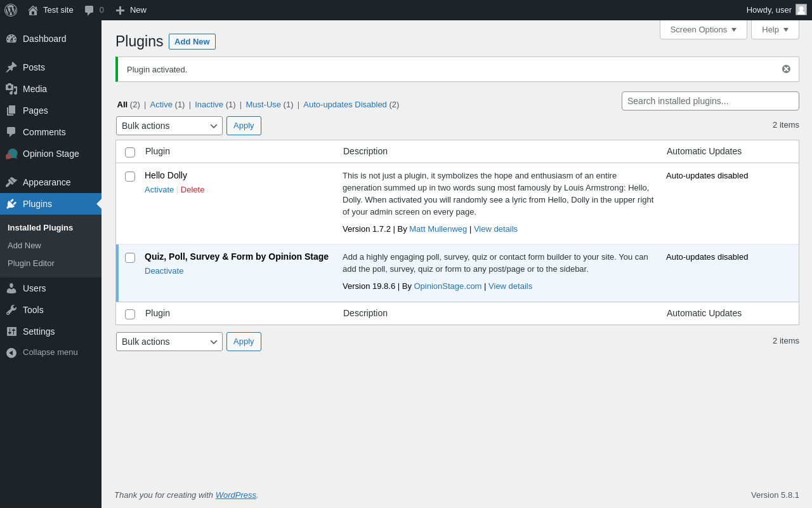Filter plugins by All

122,104
